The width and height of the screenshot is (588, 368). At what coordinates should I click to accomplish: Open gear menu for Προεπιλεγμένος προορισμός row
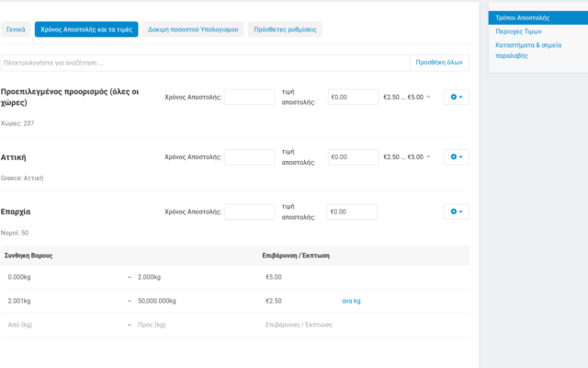[x=456, y=97]
